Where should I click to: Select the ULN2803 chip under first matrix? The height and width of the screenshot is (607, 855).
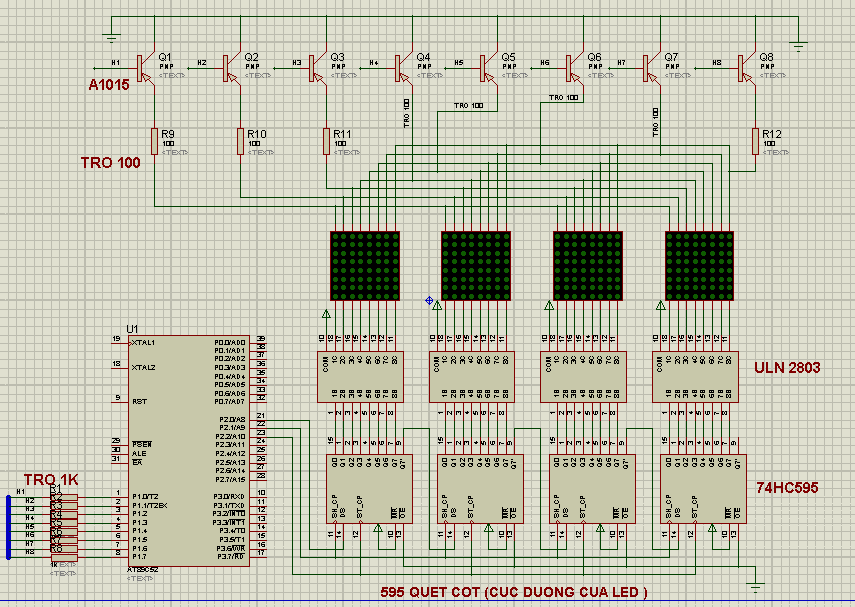click(x=360, y=377)
